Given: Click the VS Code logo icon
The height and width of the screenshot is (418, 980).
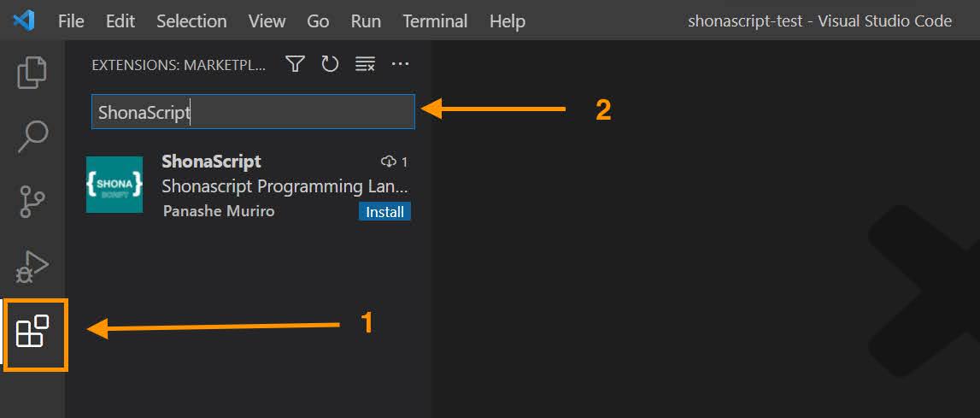Looking at the screenshot, I should click(x=24, y=21).
